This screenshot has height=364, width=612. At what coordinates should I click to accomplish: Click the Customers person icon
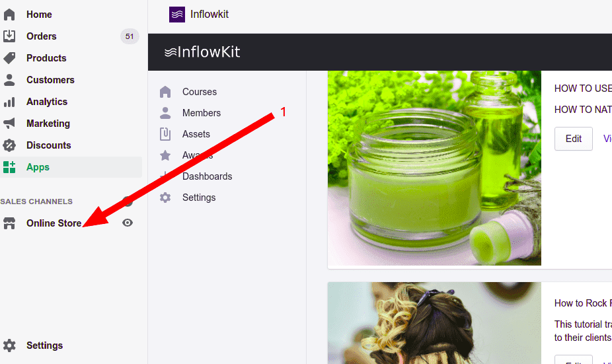coord(9,80)
